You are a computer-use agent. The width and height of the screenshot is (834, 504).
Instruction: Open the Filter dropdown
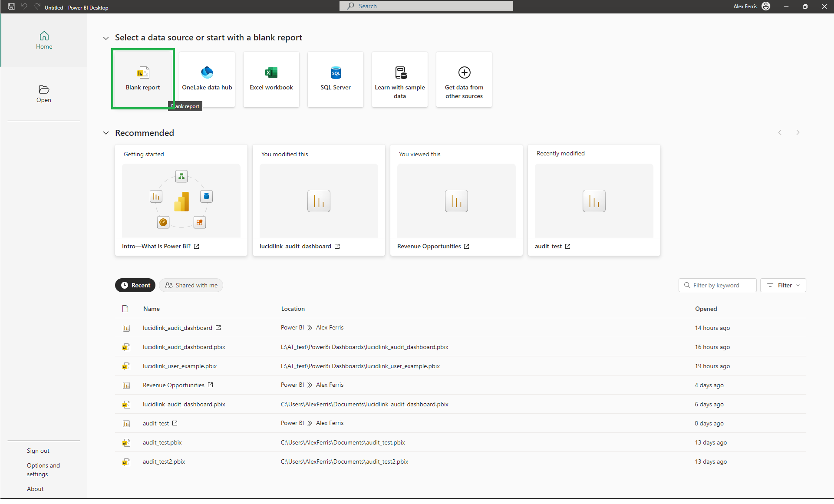[x=783, y=285]
